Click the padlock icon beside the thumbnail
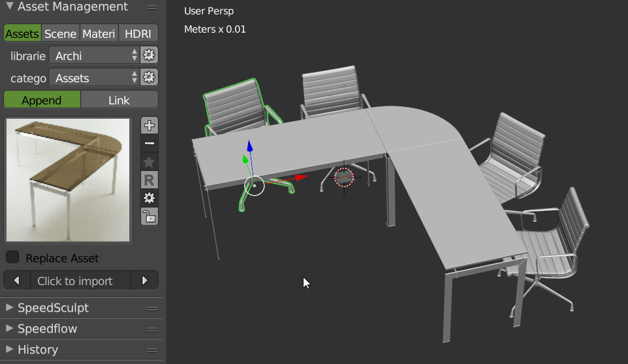 click(x=149, y=217)
